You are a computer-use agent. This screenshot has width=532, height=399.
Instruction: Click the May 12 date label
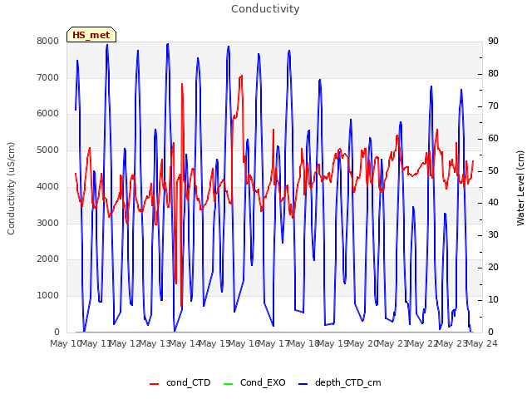coord(126,343)
